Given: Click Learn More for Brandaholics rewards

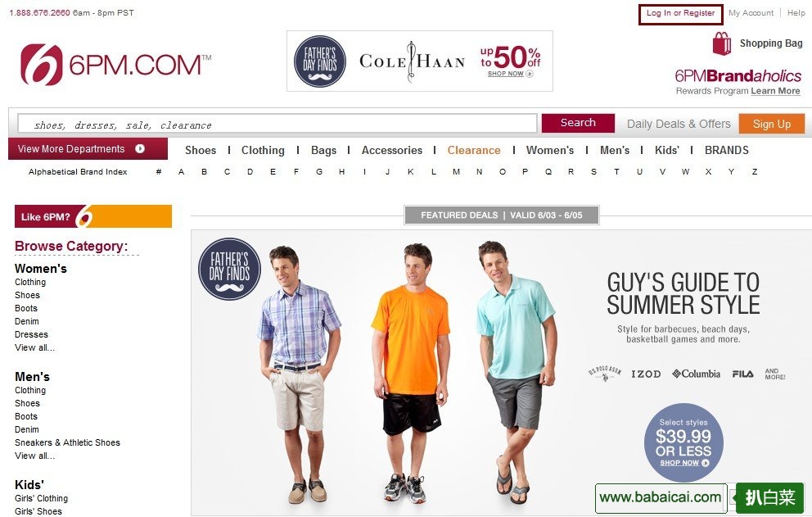Looking at the screenshot, I should pyautogui.click(x=775, y=91).
